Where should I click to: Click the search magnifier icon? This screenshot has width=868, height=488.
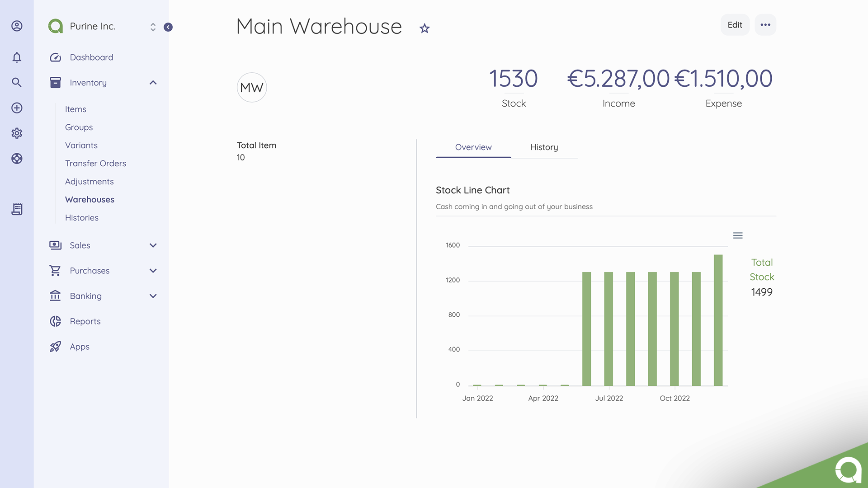click(17, 82)
